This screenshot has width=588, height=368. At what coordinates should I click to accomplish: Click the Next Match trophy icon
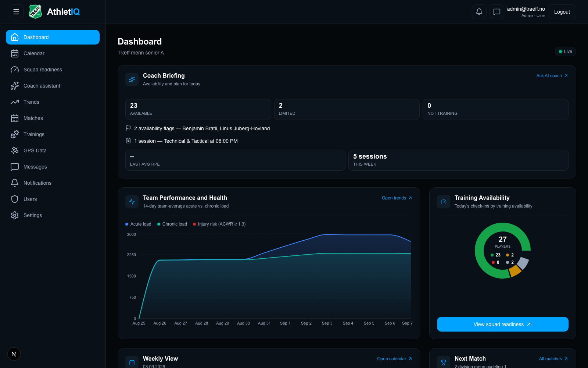(444, 362)
